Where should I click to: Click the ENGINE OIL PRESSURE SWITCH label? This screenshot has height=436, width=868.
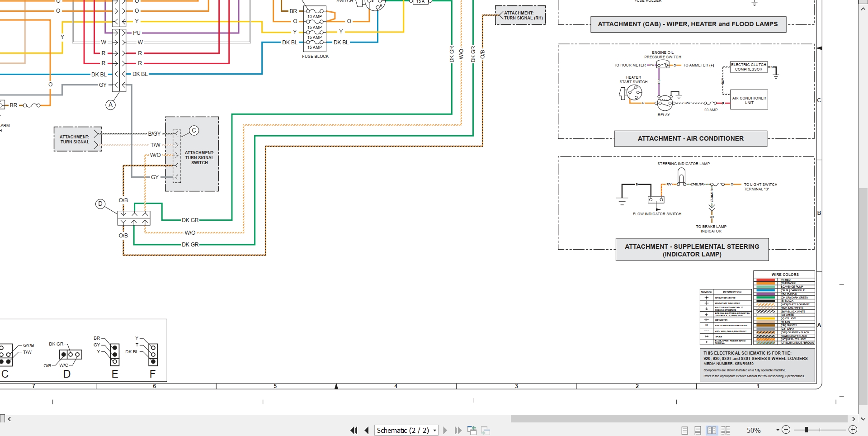point(663,55)
